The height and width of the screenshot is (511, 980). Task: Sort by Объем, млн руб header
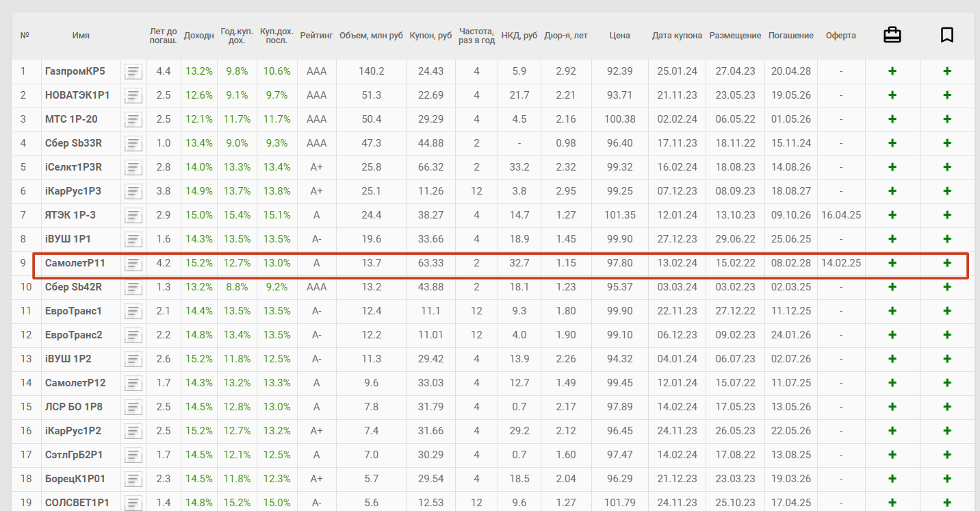click(x=372, y=36)
